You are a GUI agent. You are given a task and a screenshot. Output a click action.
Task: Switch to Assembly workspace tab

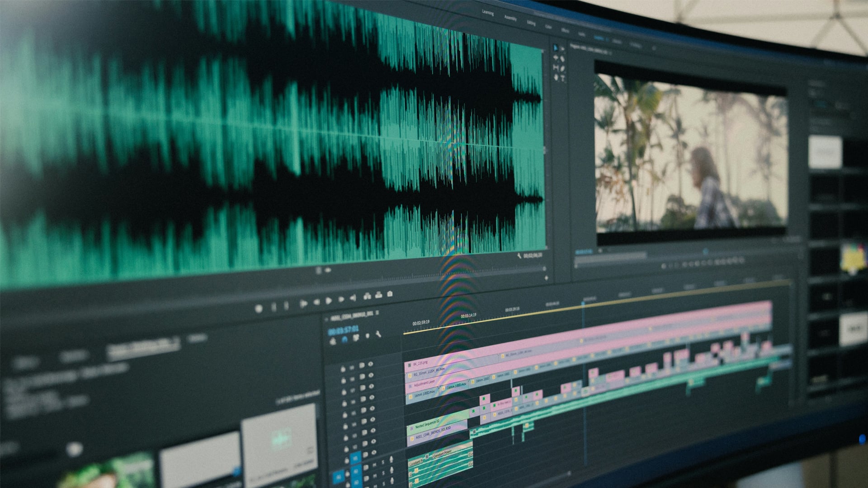(x=510, y=18)
